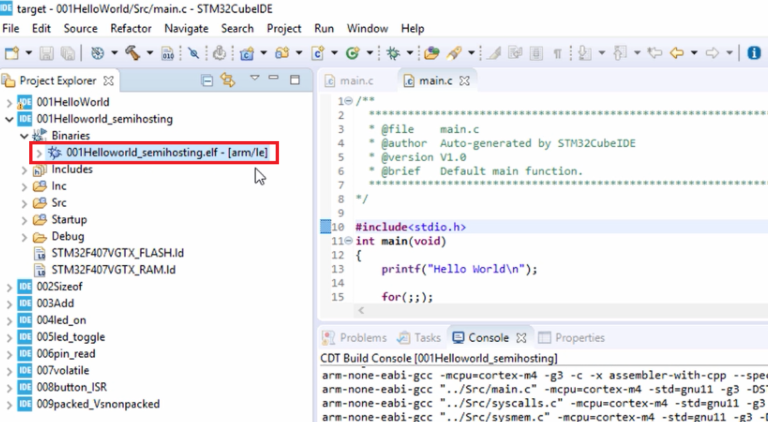Click the Save toolbar icon

[x=47, y=53]
